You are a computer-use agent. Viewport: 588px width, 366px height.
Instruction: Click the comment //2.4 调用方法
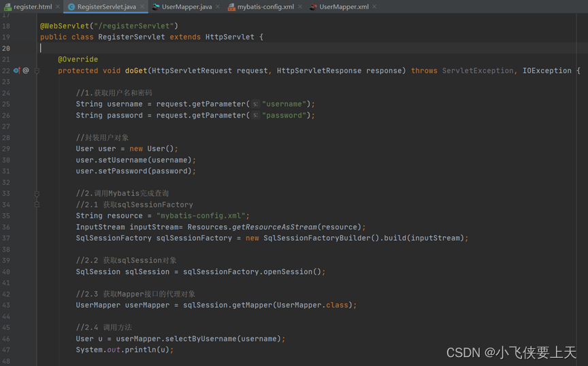[104, 327]
